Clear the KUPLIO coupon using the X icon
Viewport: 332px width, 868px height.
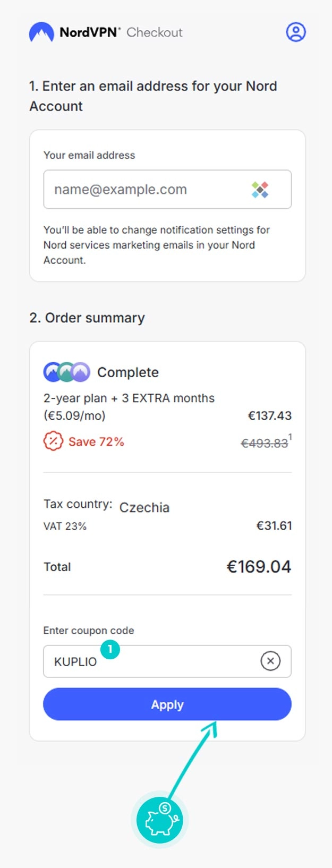271,661
